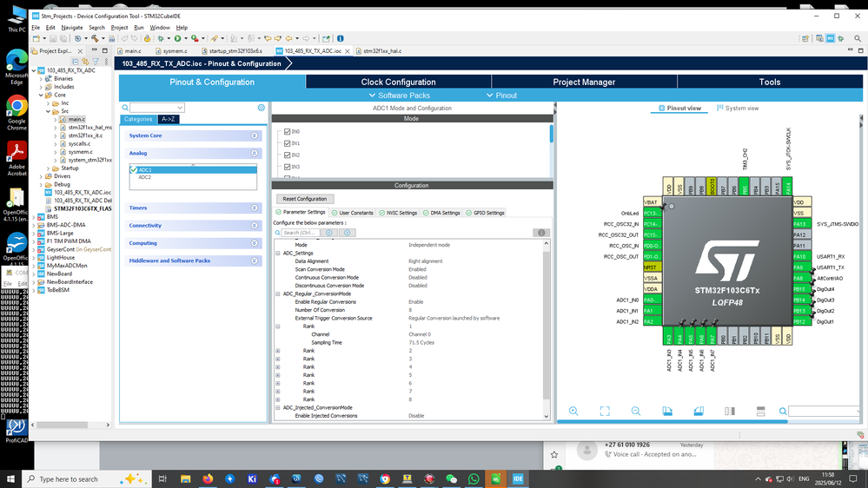Zoom in on the chip pinout
868x488 pixels.
573,411
